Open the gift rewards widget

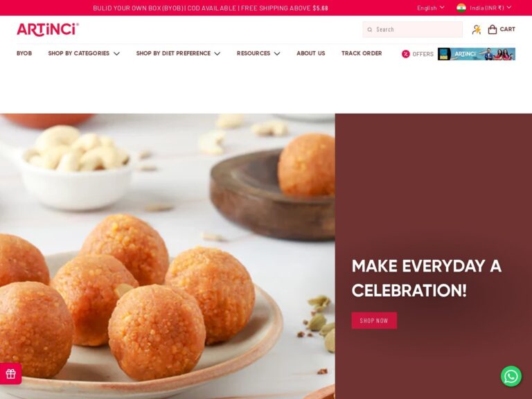click(10, 373)
